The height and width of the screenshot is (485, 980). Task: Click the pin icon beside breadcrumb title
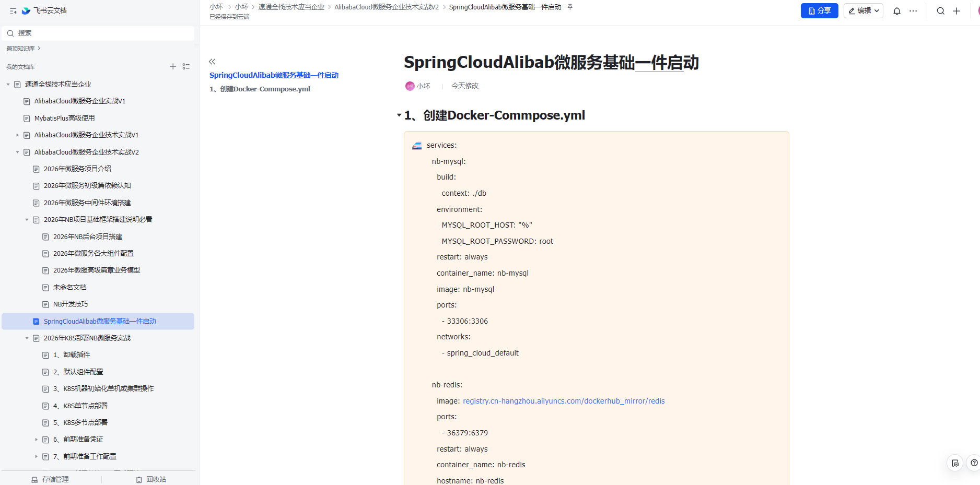[570, 7]
